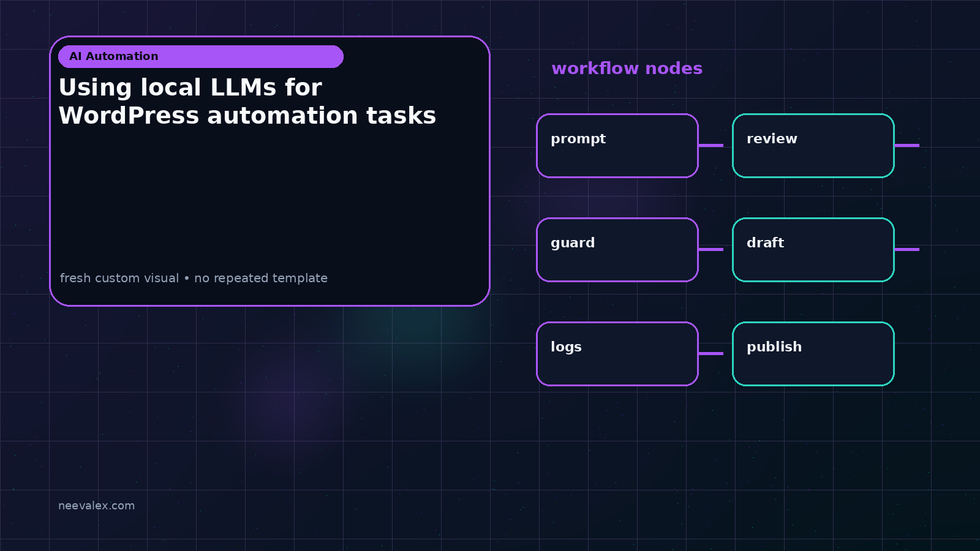Open the neevalex.com link
Screen dimensions: 980x551
96,506
